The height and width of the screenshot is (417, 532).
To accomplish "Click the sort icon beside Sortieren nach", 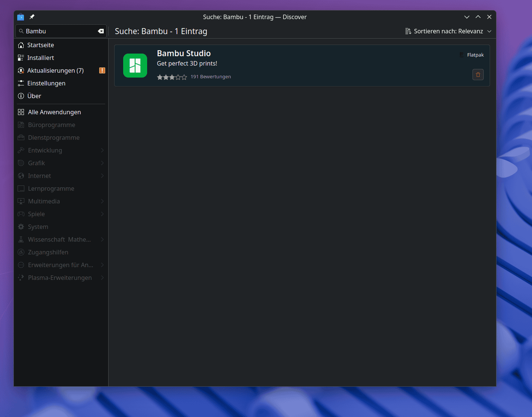I will [408, 31].
